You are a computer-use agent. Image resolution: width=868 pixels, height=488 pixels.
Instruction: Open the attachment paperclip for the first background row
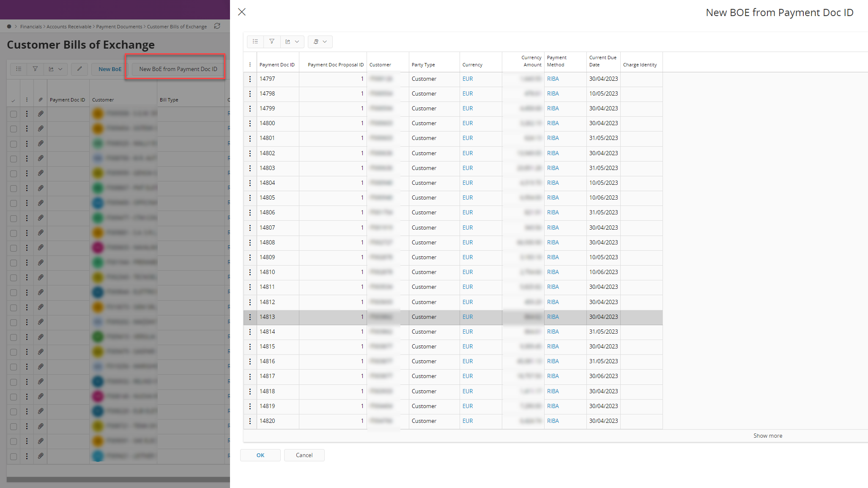[41, 114]
